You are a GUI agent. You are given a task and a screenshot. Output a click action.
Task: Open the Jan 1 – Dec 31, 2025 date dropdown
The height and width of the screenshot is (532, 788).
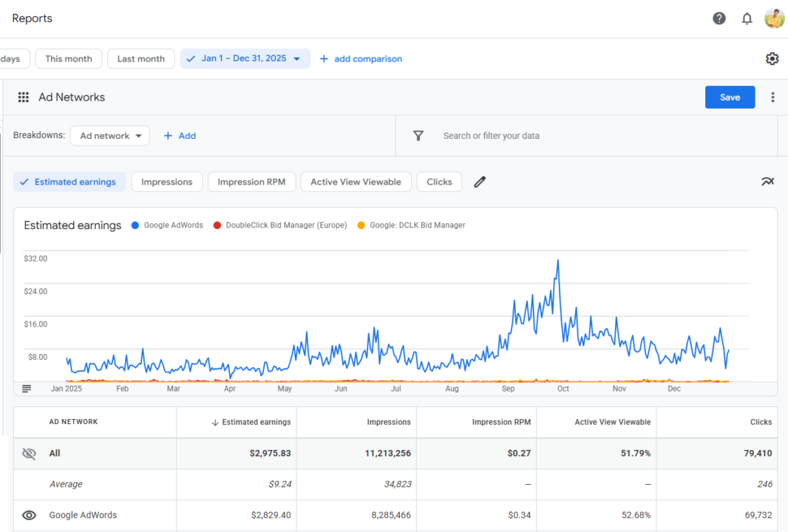245,58
